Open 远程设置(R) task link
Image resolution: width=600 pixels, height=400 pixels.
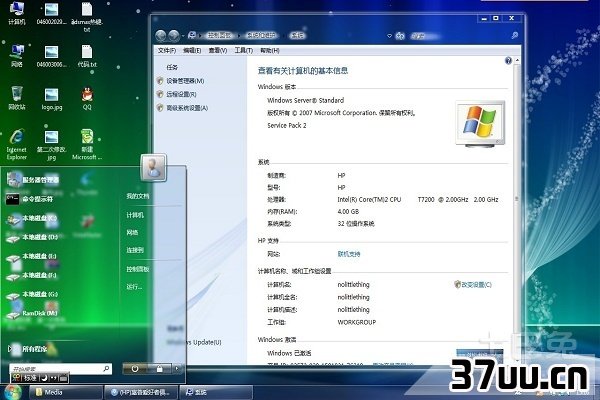[181, 94]
